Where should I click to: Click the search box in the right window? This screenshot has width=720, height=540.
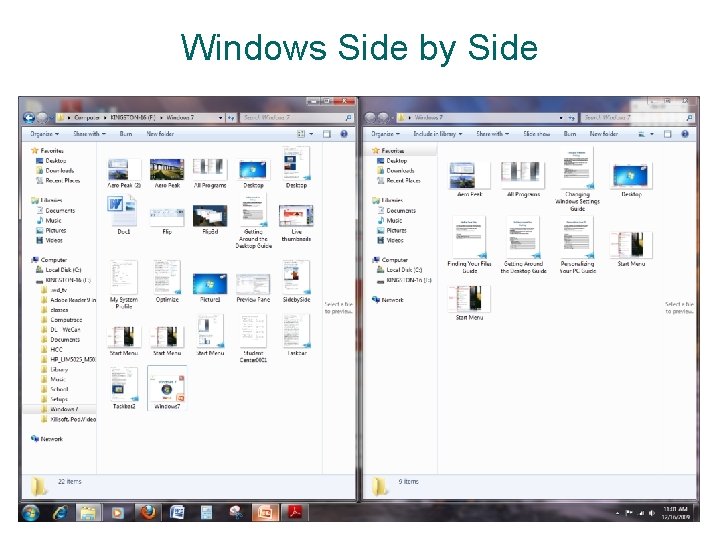tap(637, 118)
